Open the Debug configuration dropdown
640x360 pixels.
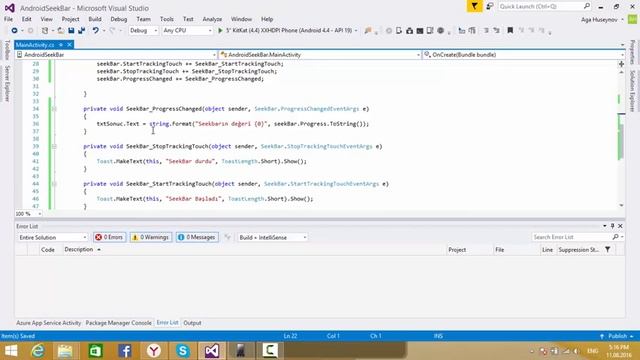pyautogui.click(x=143, y=31)
